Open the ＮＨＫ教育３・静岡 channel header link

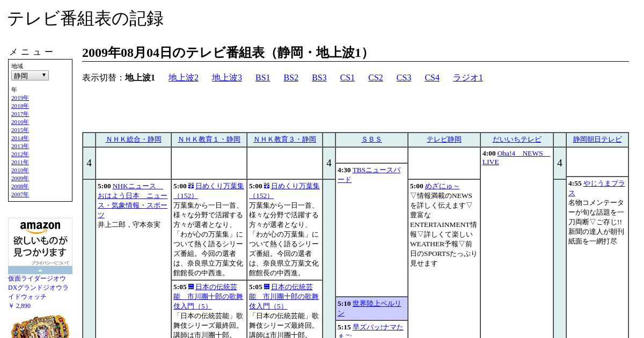click(285, 139)
